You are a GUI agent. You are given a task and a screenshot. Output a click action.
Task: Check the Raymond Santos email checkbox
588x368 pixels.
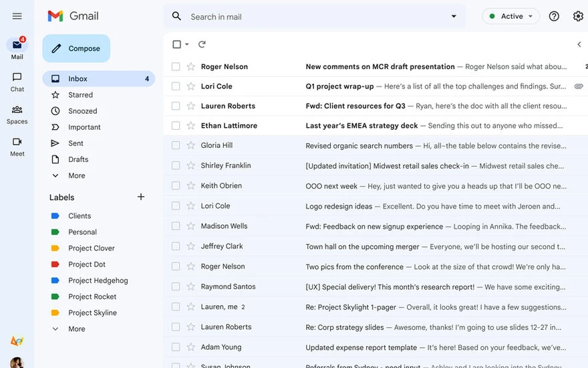pos(176,286)
